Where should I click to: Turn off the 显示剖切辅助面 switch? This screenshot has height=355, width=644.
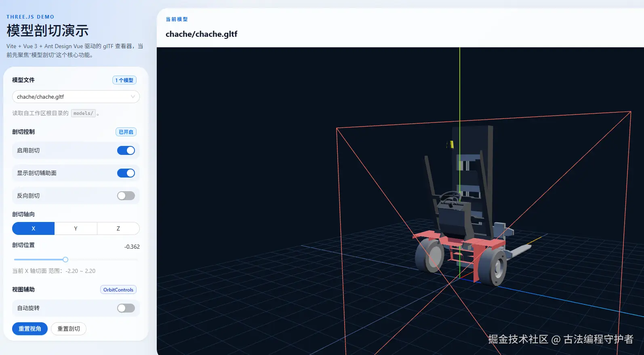coord(126,173)
